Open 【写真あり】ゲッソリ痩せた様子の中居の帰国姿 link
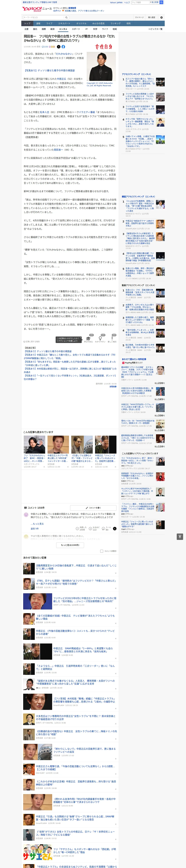 click(49, 70)
